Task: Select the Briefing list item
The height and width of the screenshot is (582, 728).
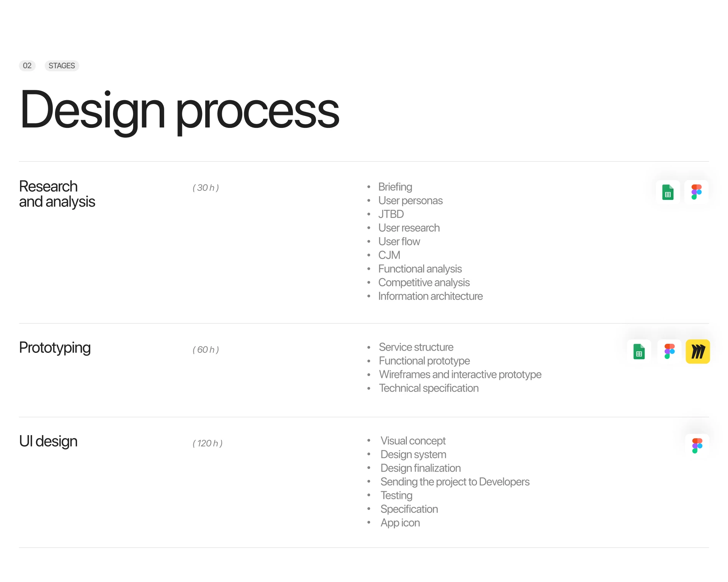Action: point(395,187)
